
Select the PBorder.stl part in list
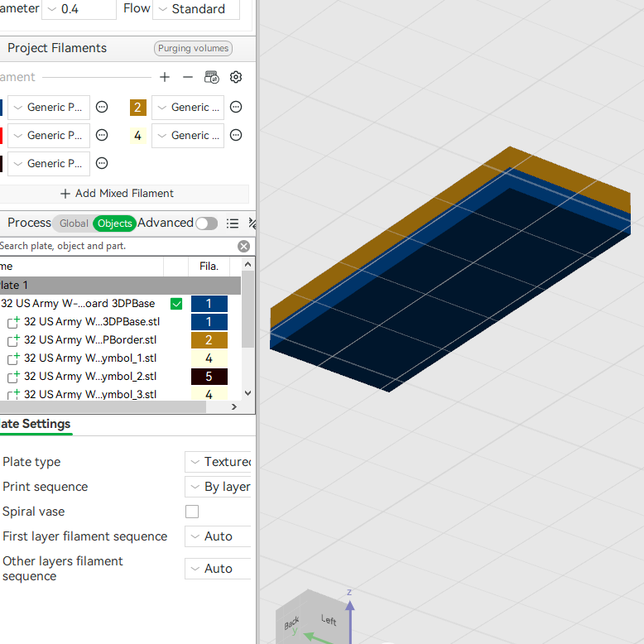pyautogui.click(x=90, y=340)
